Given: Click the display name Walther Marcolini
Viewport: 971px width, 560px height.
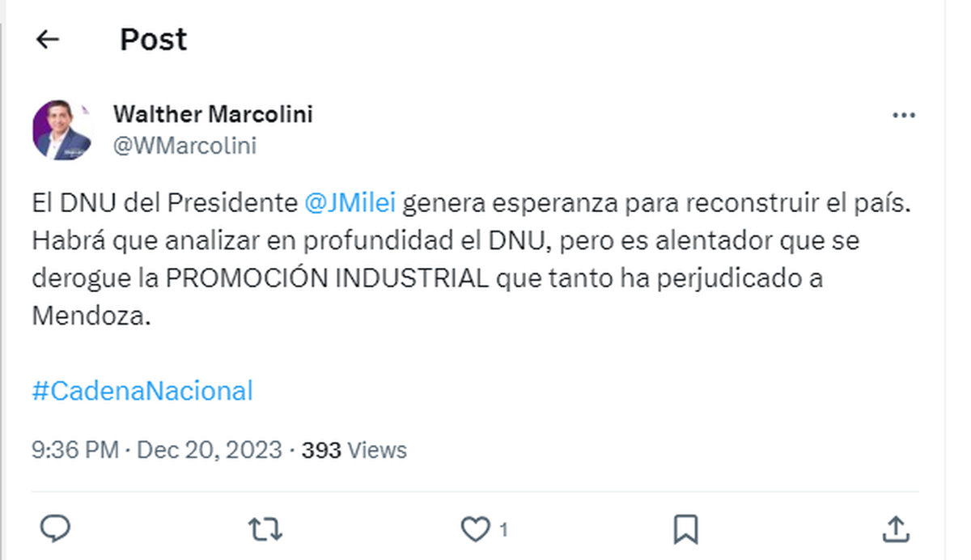Looking at the screenshot, I should pos(213,114).
